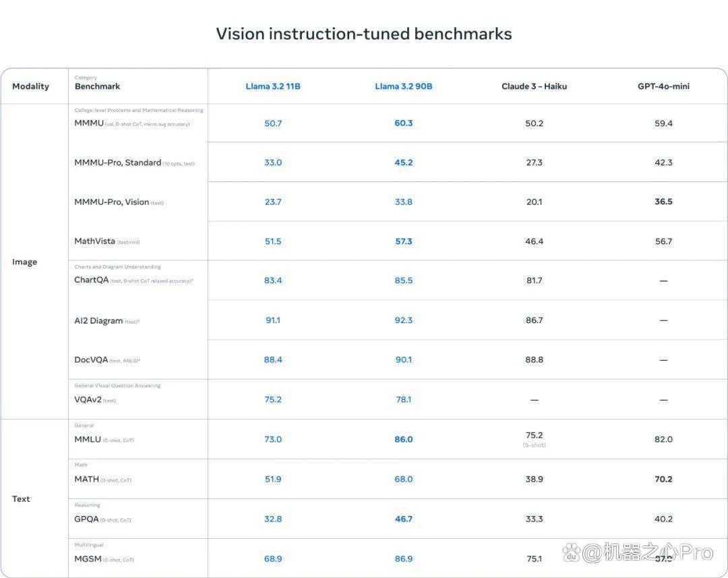The height and width of the screenshot is (578, 728).
Task: Select the MMMU benchmark row label
Action: (89, 123)
